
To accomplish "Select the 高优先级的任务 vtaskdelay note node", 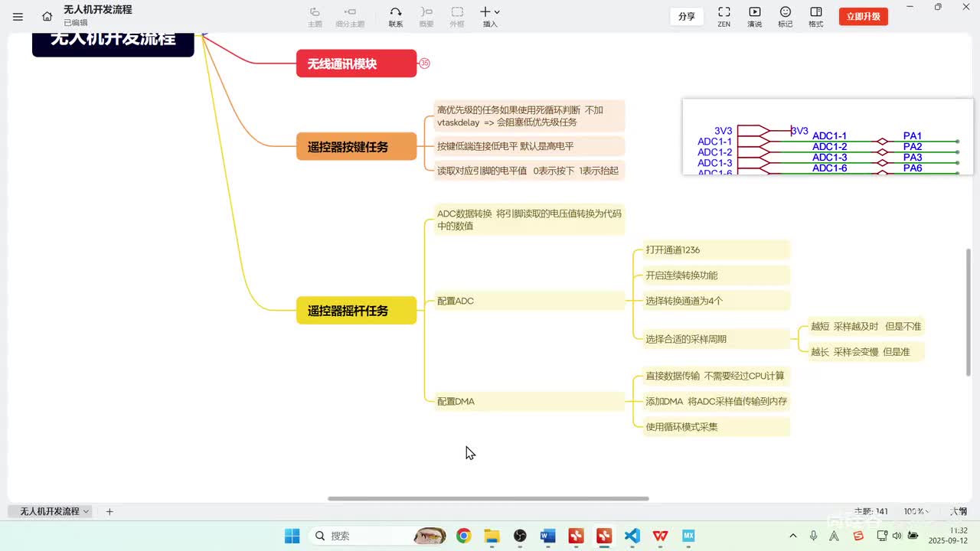I will (529, 116).
